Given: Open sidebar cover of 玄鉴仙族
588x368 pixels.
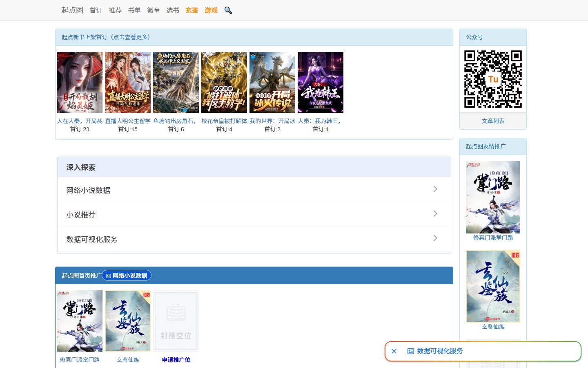Looking at the screenshot, I should click(493, 286).
